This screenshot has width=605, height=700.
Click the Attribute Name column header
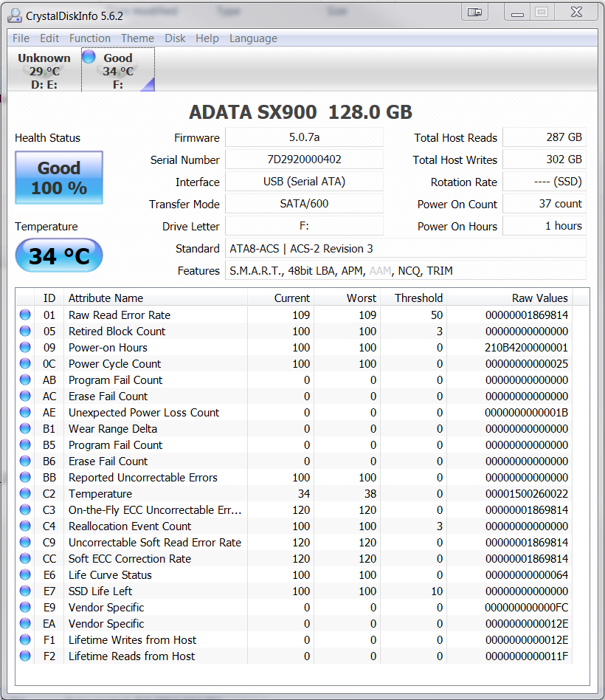point(106,298)
